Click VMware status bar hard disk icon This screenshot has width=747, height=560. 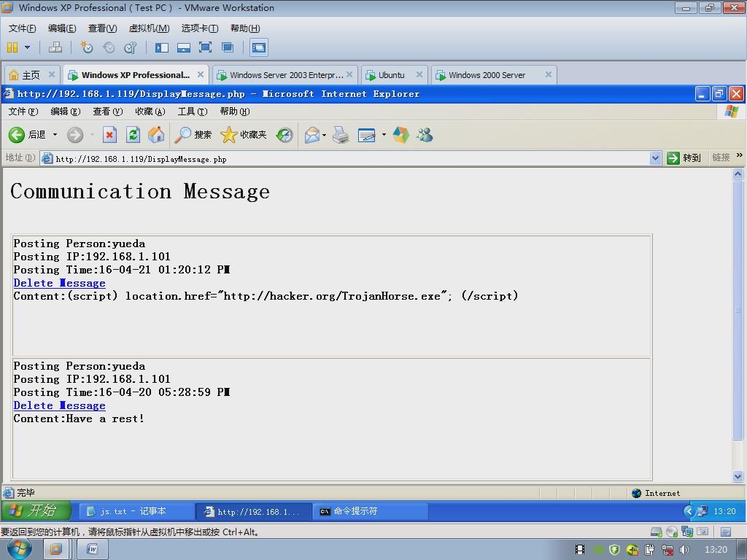(657, 532)
